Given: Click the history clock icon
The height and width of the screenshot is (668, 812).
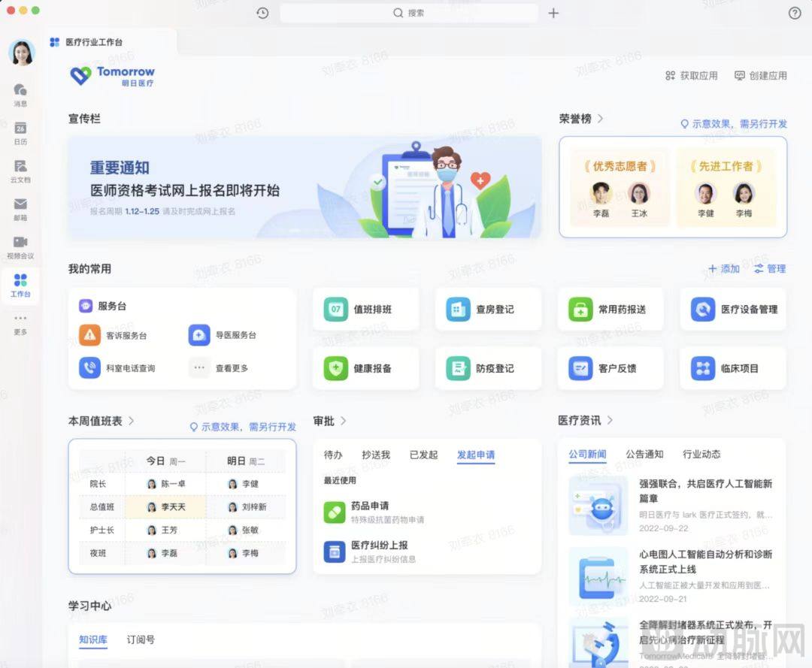Looking at the screenshot, I should click(262, 13).
